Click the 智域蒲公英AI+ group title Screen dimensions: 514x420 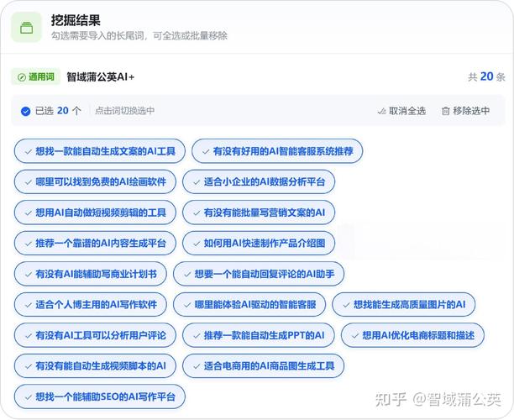pos(100,77)
